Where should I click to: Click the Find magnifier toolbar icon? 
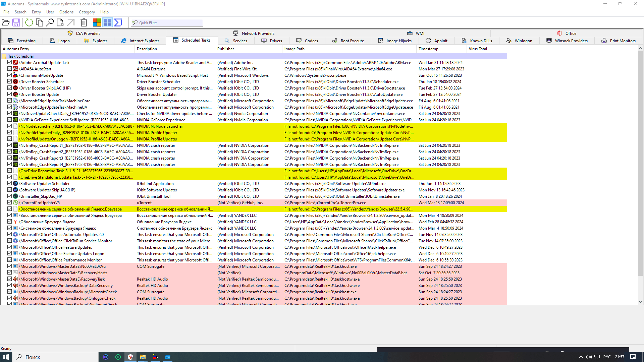tap(50, 22)
